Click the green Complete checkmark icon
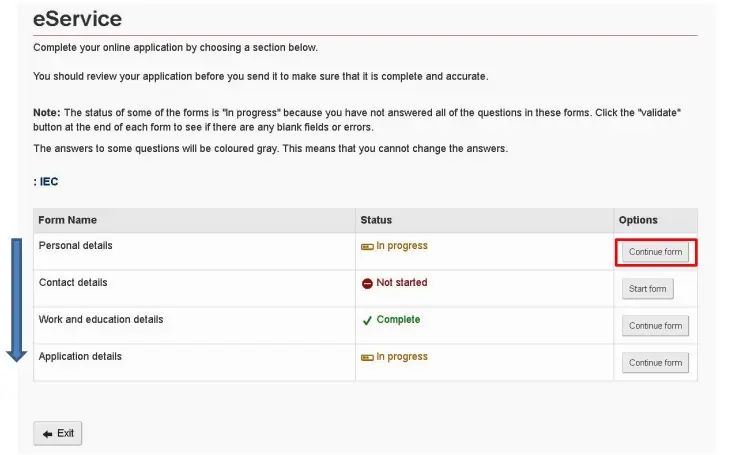 [x=367, y=320]
